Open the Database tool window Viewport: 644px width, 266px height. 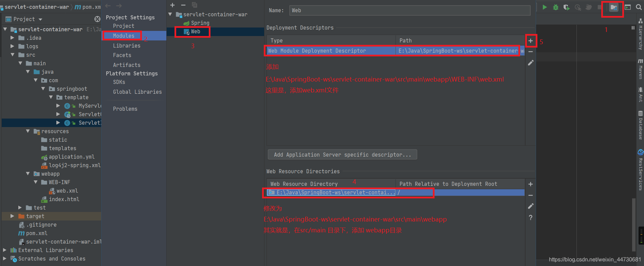click(x=641, y=125)
